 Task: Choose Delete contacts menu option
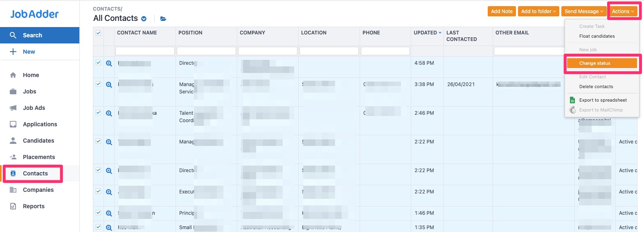pos(596,86)
